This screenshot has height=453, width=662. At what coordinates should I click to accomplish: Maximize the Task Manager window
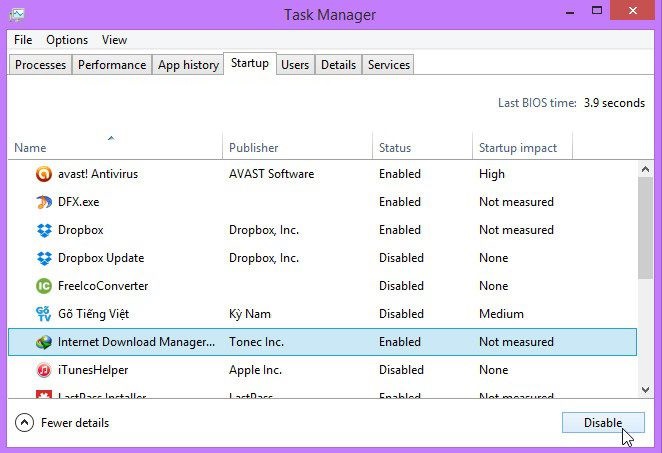tap(597, 11)
